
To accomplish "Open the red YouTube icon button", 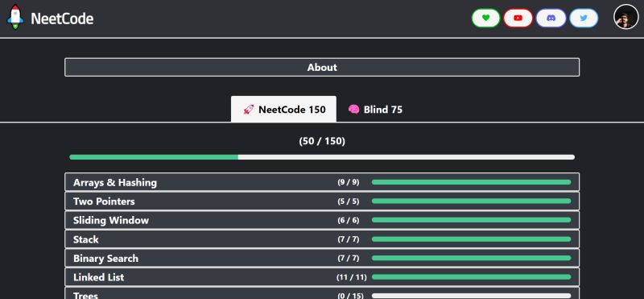I will [518, 18].
